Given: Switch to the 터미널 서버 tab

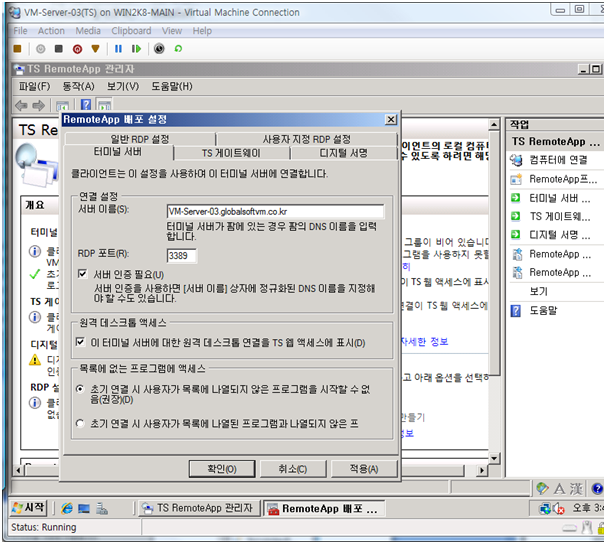Looking at the screenshot, I should pos(118,152).
